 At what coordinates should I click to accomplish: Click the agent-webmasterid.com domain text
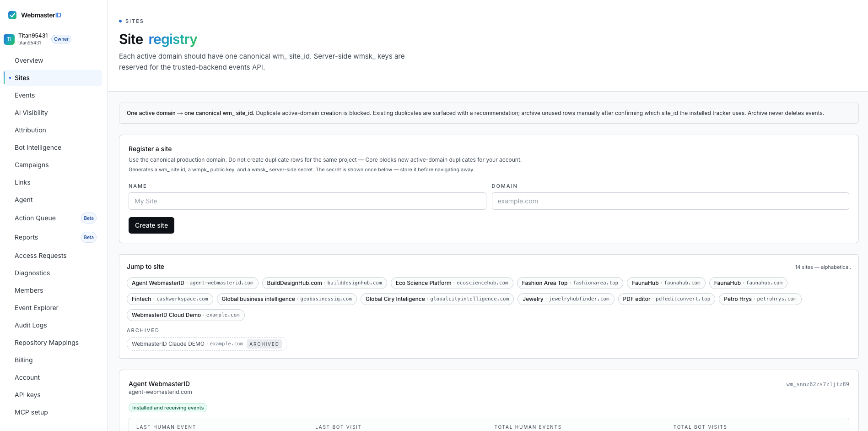tap(160, 392)
